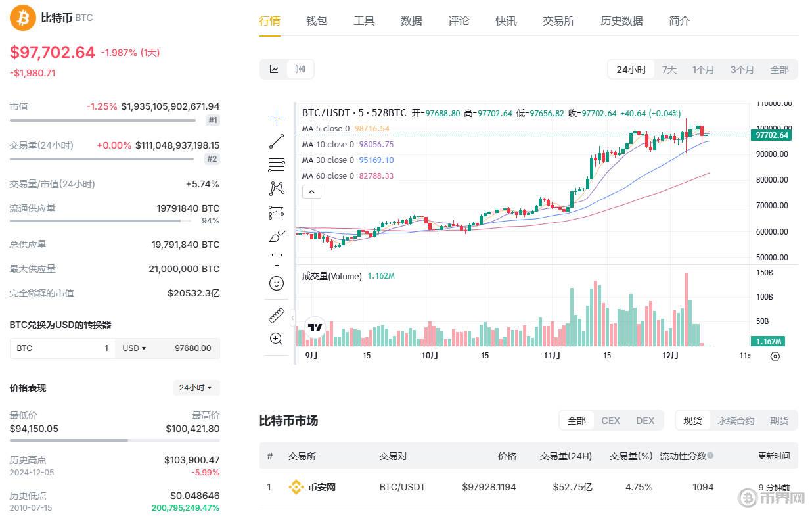The width and height of the screenshot is (812, 516).
Task: Click the circulating supply 94% bar
Action: tap(102, 221)
